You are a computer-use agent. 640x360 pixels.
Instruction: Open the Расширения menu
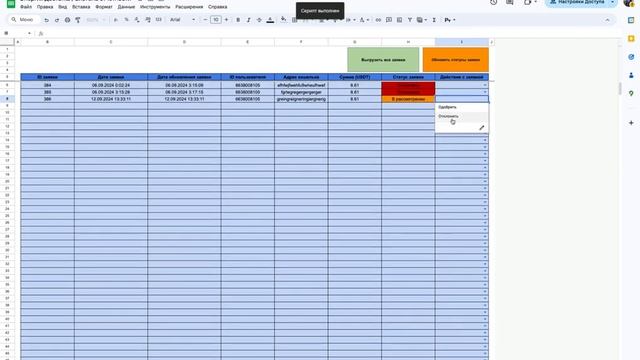(189, 7)
